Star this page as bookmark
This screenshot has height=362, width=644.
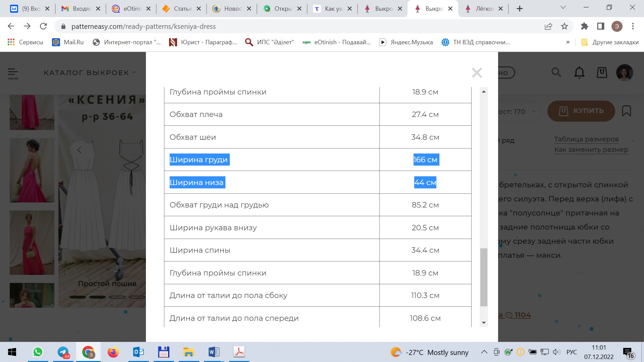(565, 26)
